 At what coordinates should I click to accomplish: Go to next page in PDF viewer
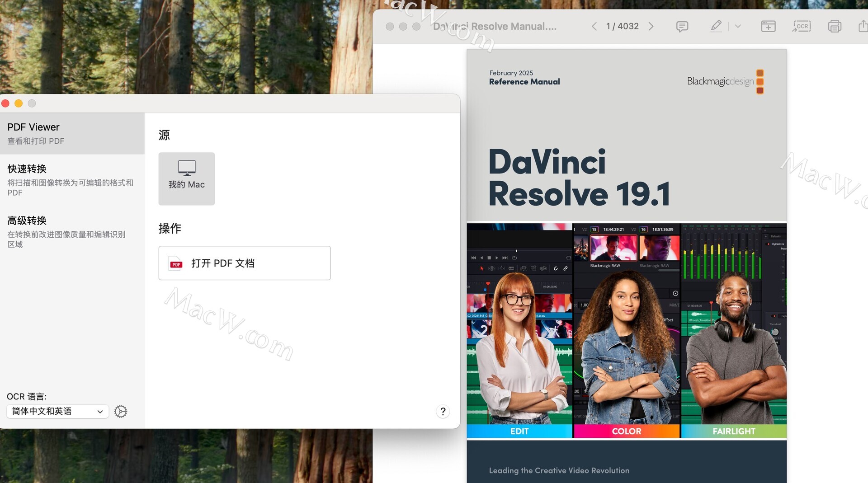651,26
